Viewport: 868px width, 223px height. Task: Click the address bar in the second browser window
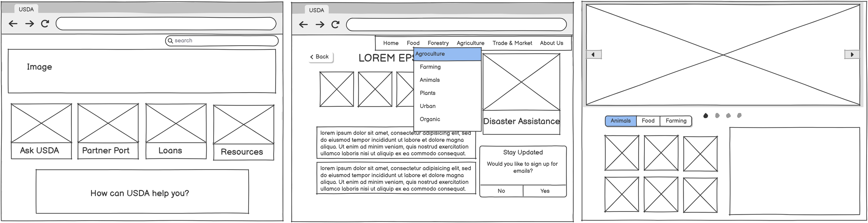(456, 24)
